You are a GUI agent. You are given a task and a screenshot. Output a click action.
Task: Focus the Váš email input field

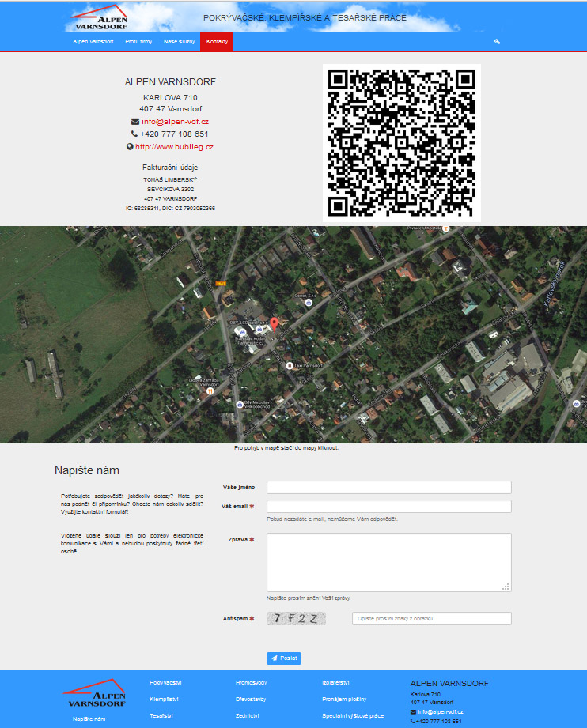(389, 506)
